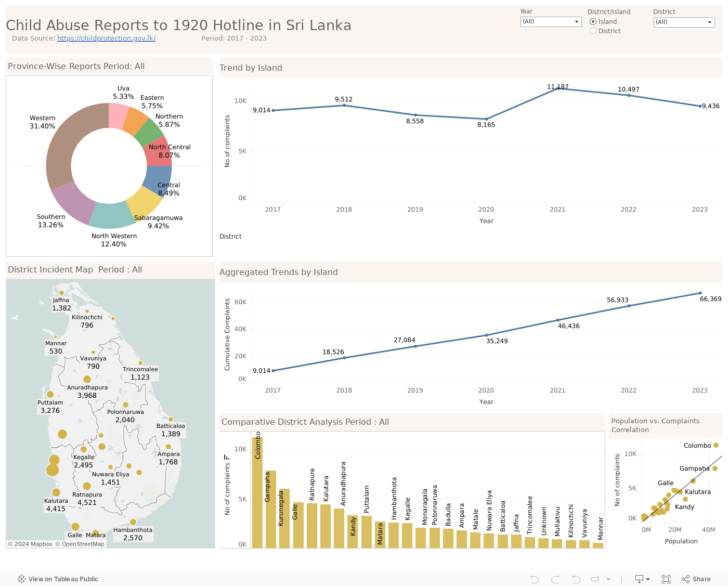Screen dimensions: 728x586
Task: Click the Redo icon in Tableau toolbar
Action: [x=555, y=579]
